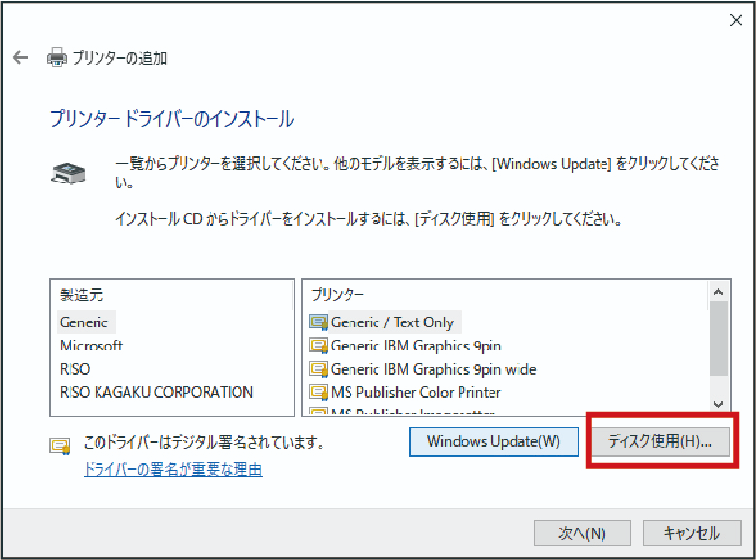Click the printer icon beside プリンターの追加

tap(56, 57)
